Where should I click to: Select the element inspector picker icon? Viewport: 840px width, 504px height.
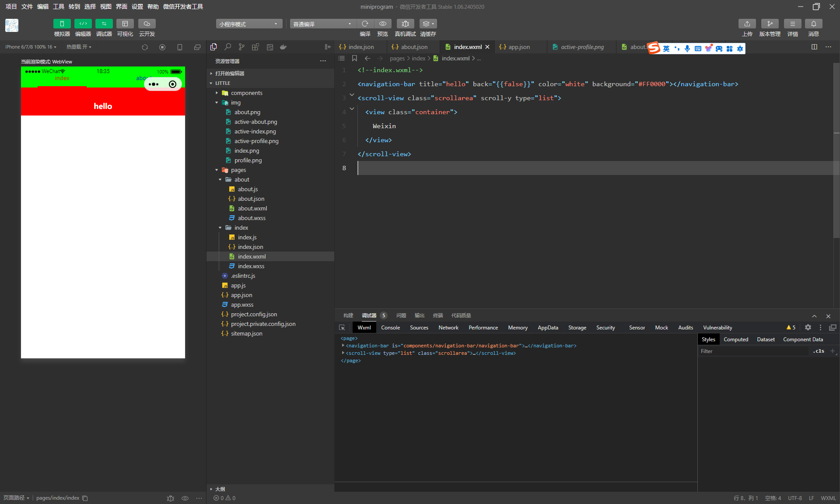(x=342, y=328)
